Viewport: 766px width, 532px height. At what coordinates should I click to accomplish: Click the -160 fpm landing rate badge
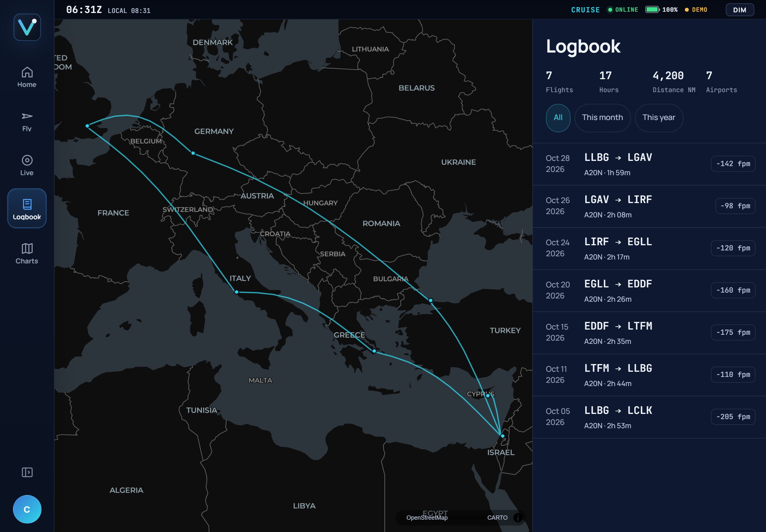[x=733, y=290]
